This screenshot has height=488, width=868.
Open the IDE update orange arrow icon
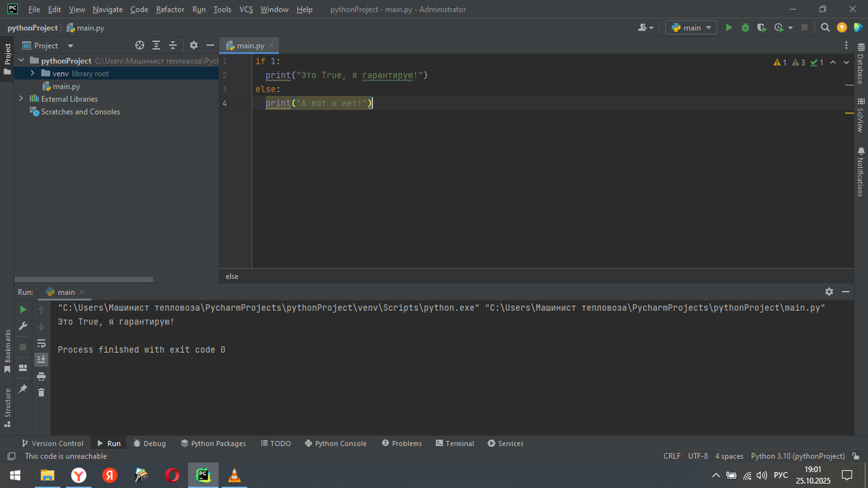842,27
